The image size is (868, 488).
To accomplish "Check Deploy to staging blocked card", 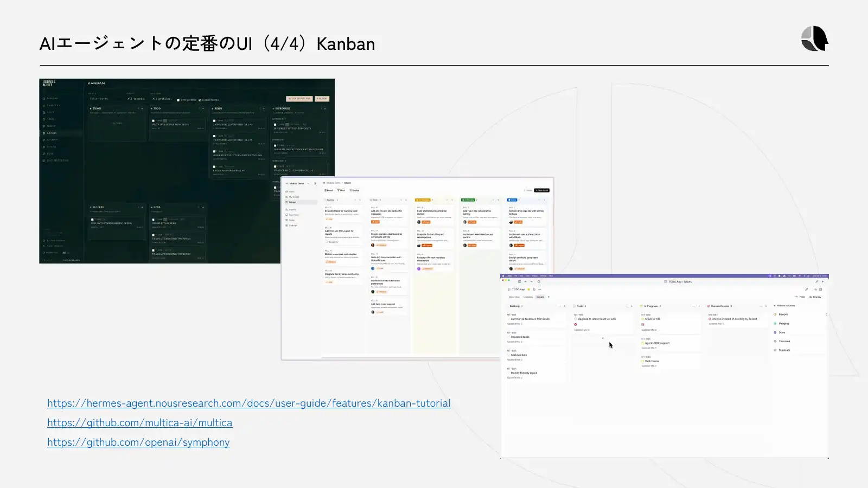I will [x=92, y=220].
